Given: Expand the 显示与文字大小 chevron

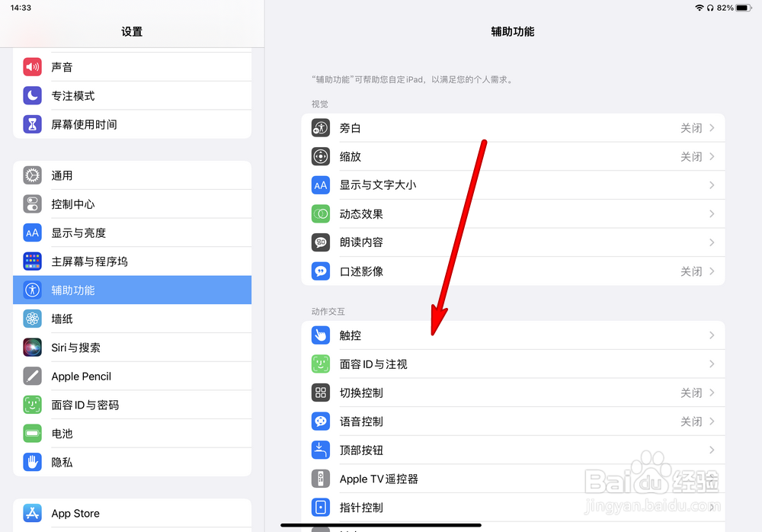Looking at the screenshot, I should 712,184.
